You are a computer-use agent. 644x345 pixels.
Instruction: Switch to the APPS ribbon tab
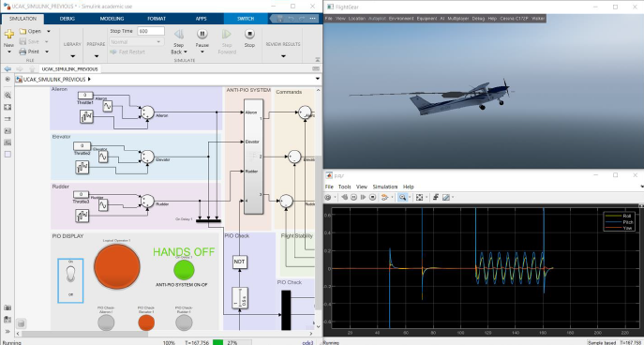(x=201, y=19)
